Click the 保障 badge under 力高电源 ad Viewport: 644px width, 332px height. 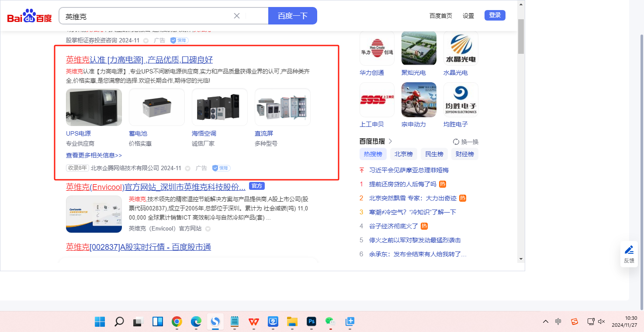221,168
